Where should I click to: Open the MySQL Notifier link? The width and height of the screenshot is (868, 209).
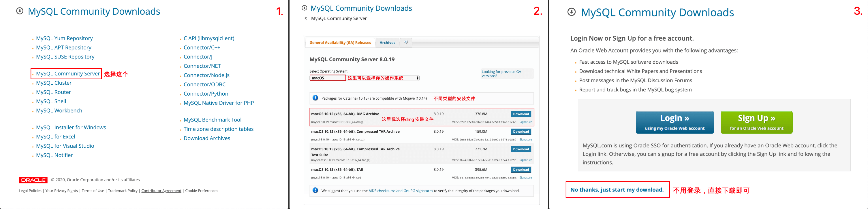click(54, 155)
